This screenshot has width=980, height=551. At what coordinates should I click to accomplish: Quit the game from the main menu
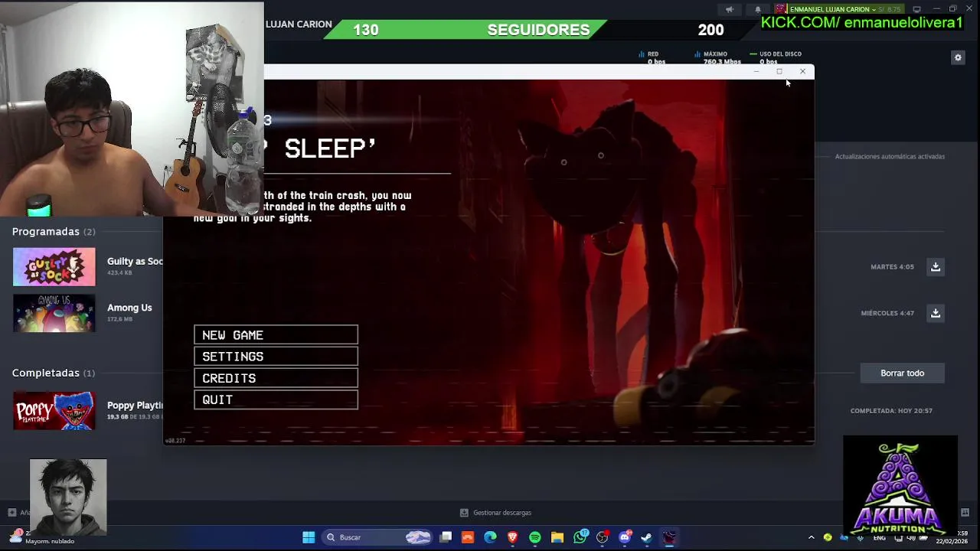click(x=276, y=399)
